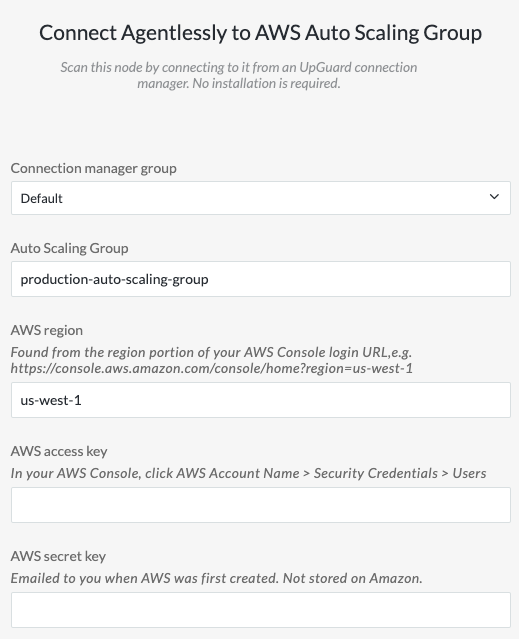Focus the AWS region input field
The height and width of the screenshot is (639, 519).
[x=261, y=400]
